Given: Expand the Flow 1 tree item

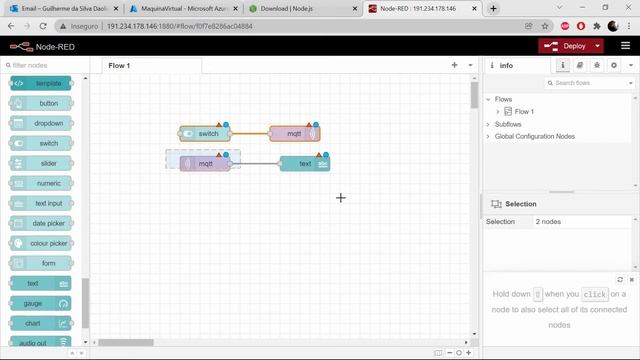Looking at the screenshot, I should 498,111.
